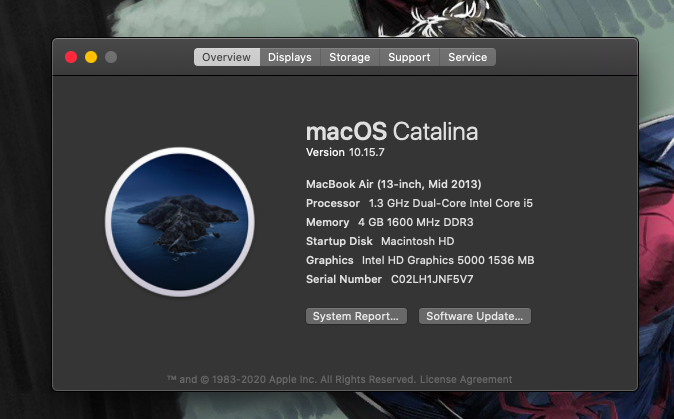This screenshot has width=674, height=419.
Task: Click the Processor label
Action: [x=333, y=203]
